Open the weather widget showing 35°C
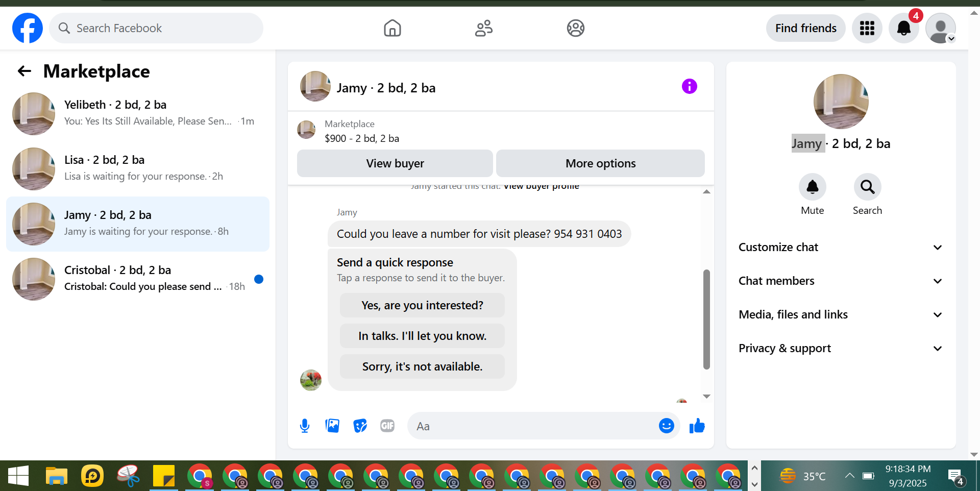Image resolution: width=980 pixels, height=491 pixels. [x=802, y=476]
